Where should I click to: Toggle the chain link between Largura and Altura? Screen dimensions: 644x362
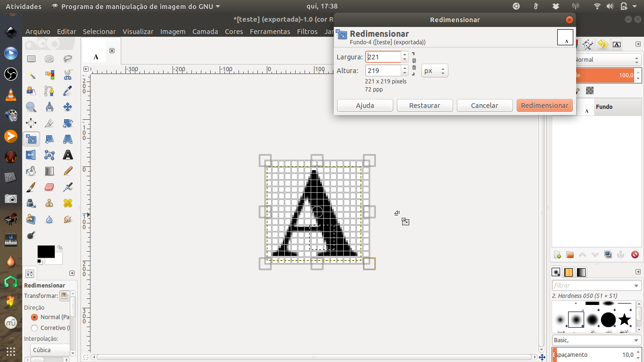[x=414, y=63]
